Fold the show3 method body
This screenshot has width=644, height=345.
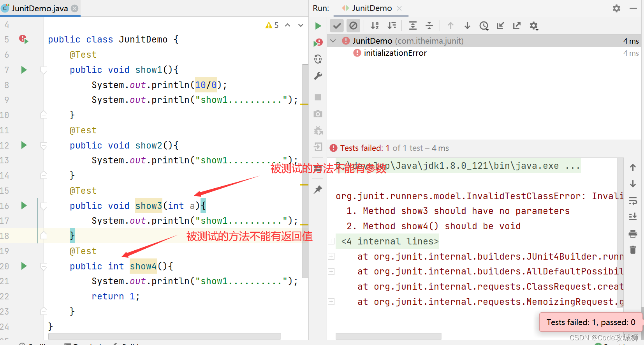tap(44, 206)
